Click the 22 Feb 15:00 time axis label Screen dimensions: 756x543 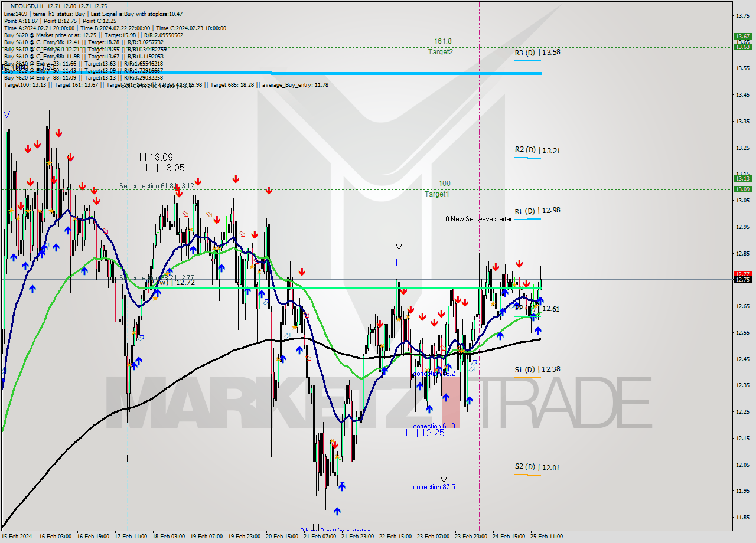pyautogui.click(x=396, y=537)
